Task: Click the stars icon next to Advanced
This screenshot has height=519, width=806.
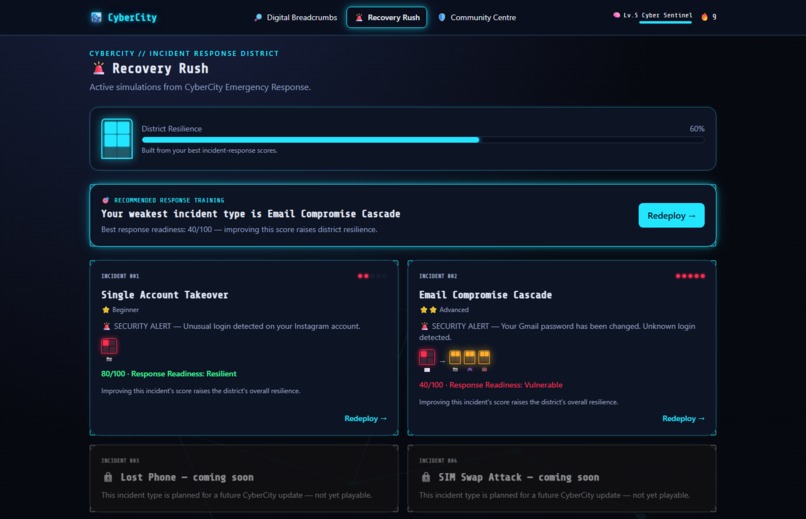Action: click(428, 310)
